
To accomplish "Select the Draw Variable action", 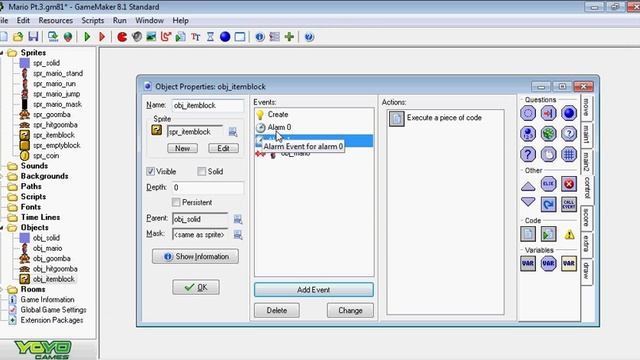I will (569, 263).
